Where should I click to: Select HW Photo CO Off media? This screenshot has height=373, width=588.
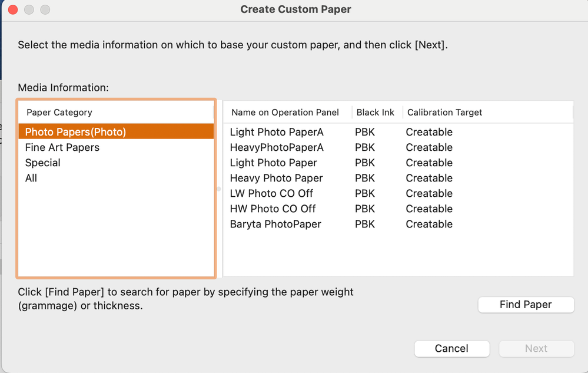tap(273, 209)
